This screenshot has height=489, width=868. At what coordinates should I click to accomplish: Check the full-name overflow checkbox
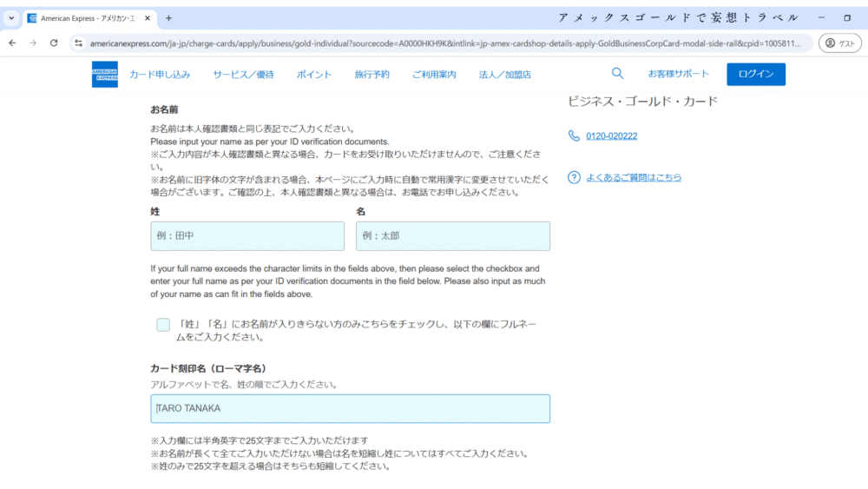tap(163, 325)
